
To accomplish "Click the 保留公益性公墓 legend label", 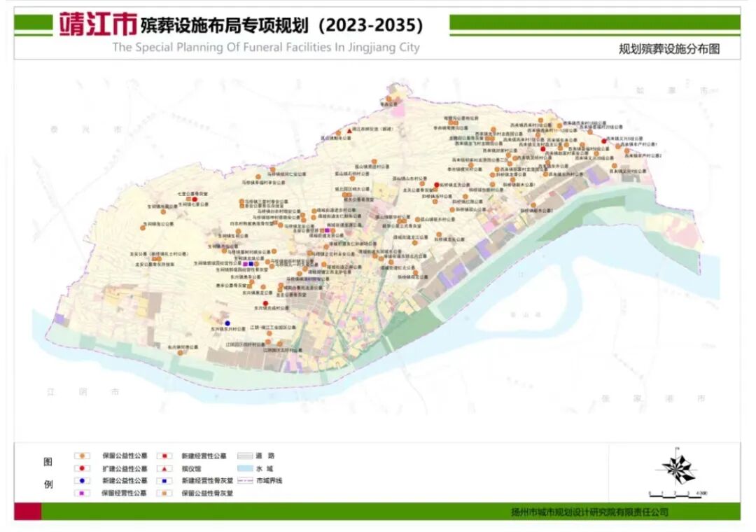I will pos(125,456).
